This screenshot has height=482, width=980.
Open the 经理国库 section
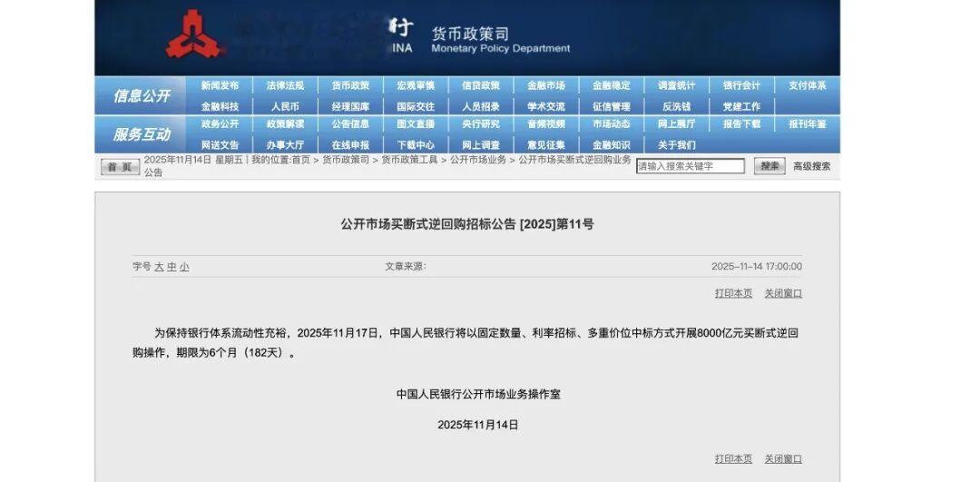pyautogui.click(x=350, y=106)
